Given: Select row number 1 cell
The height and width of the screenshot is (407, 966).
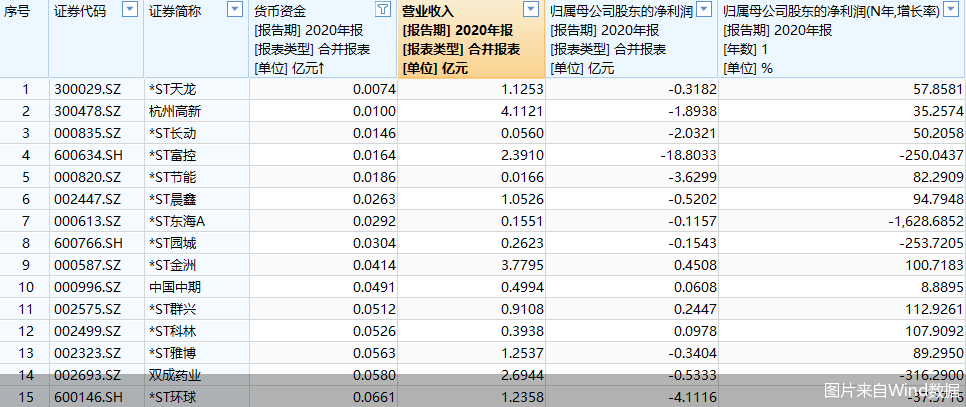Looking at the screenshot, I should point(25,90).
